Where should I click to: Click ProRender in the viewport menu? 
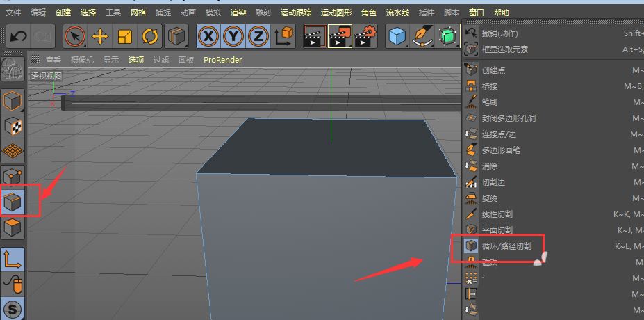coord(222,60)
